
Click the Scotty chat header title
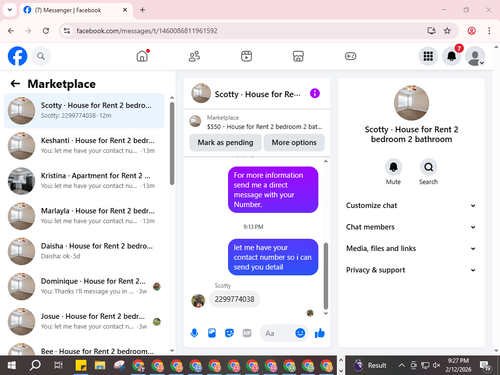(257, 94)
